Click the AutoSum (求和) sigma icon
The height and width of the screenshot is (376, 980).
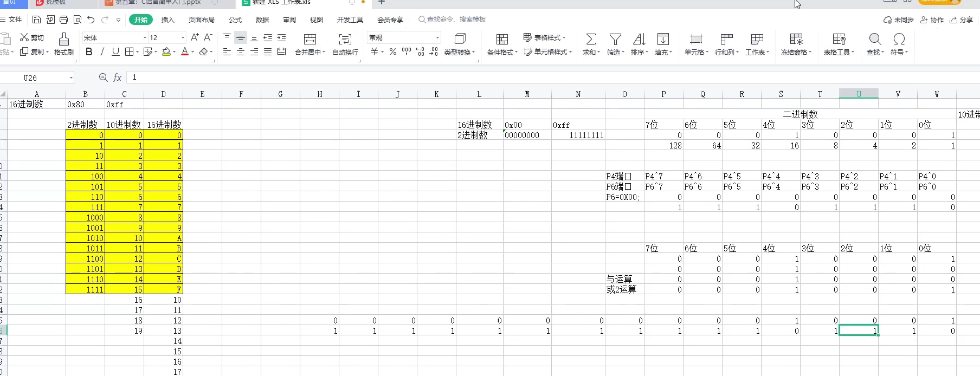tap(591, 39)
